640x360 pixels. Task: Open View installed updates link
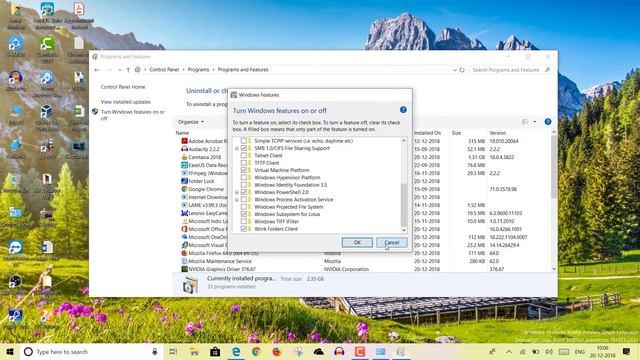(126, 102)
